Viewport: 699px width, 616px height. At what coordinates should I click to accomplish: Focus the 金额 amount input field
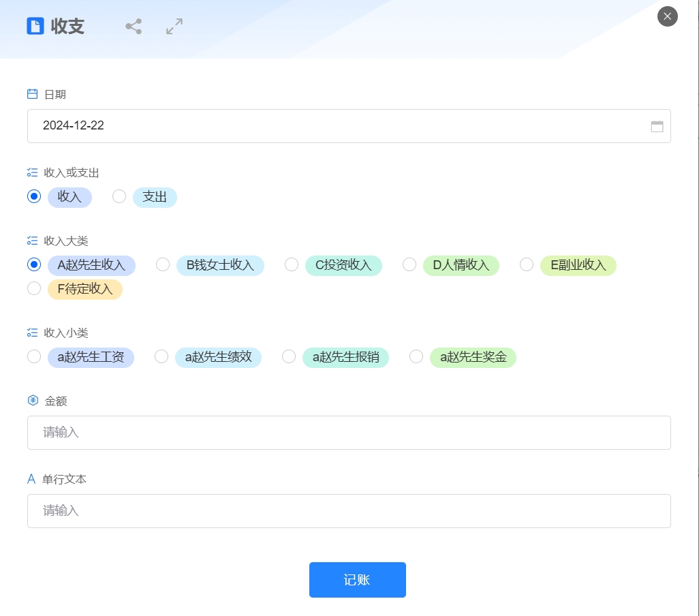[349, 433]
